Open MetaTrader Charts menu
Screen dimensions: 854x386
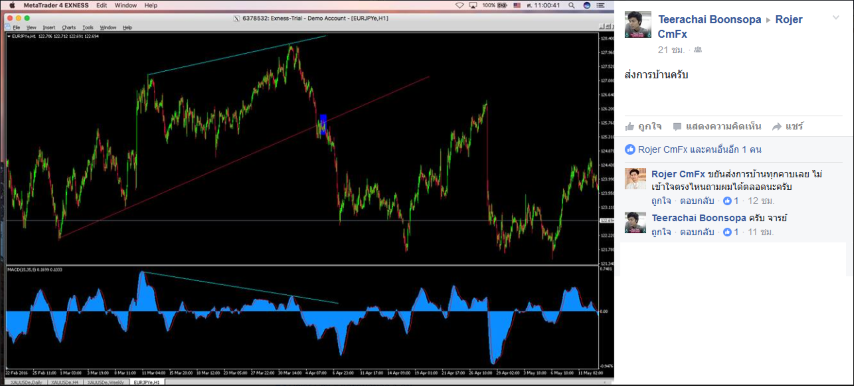click(69, 27)
